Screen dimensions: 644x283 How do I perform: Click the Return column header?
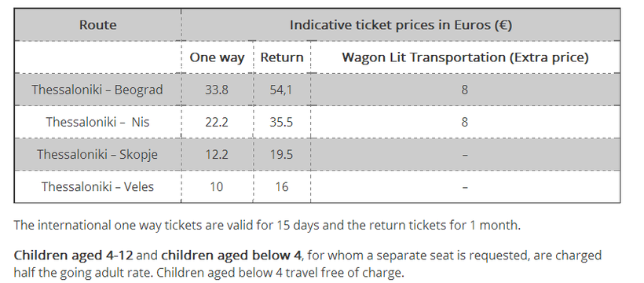click(282, 57)
